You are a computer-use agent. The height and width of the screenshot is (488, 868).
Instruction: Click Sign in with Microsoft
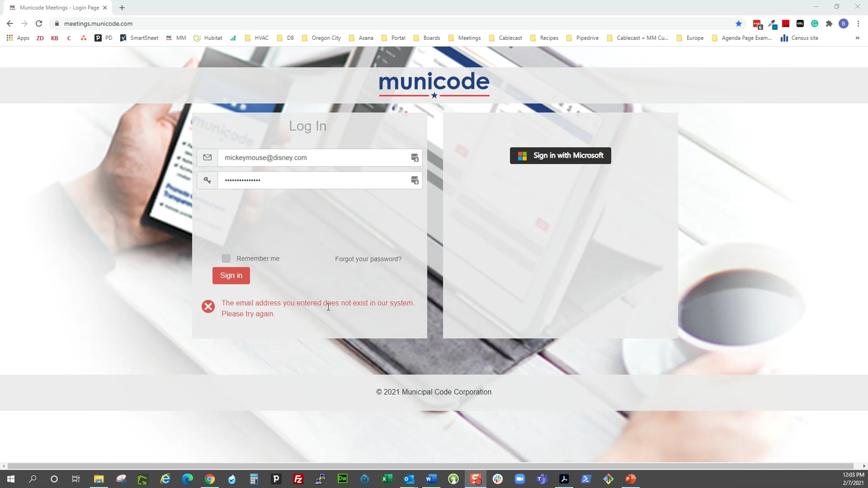[561, 155]
